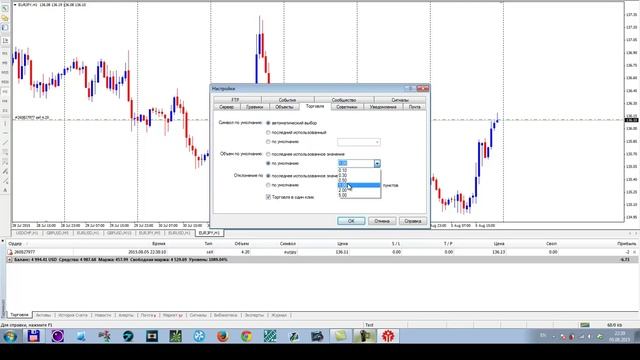This screenshot has width=640, height=360.
Task: Open the Советники tab in settings dialog
Action: tap(347, 107)
